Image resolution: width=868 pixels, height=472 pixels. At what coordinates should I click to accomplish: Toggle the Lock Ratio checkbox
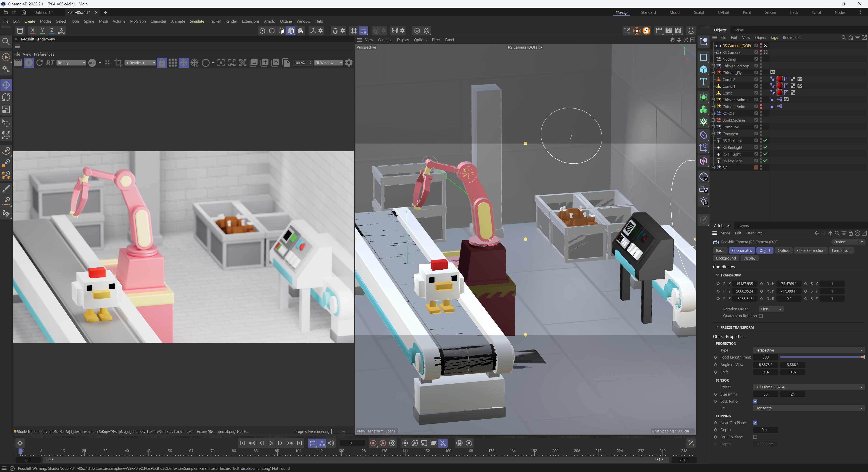point(755,401)
